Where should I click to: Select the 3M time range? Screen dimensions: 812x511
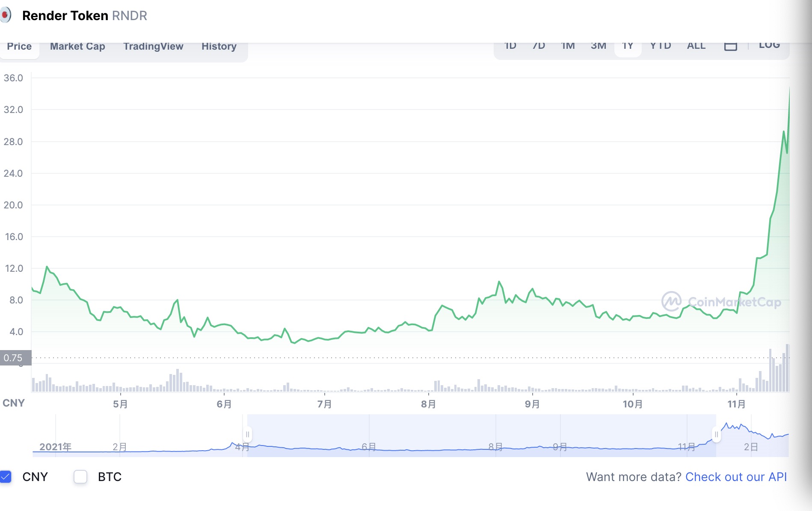pos(599,46)
